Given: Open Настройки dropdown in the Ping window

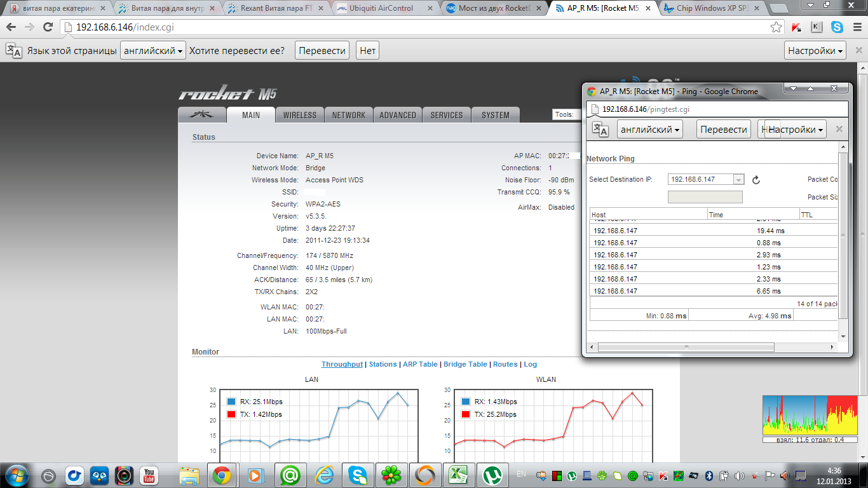Looking at the screenshot, I should [x=796, y=129].
